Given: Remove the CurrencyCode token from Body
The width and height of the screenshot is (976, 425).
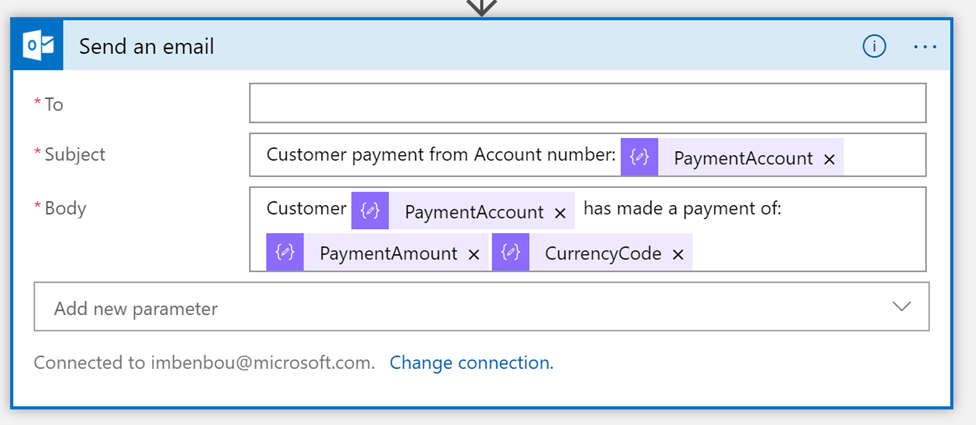Looking at the screenshot, I should tap(678, 254).
